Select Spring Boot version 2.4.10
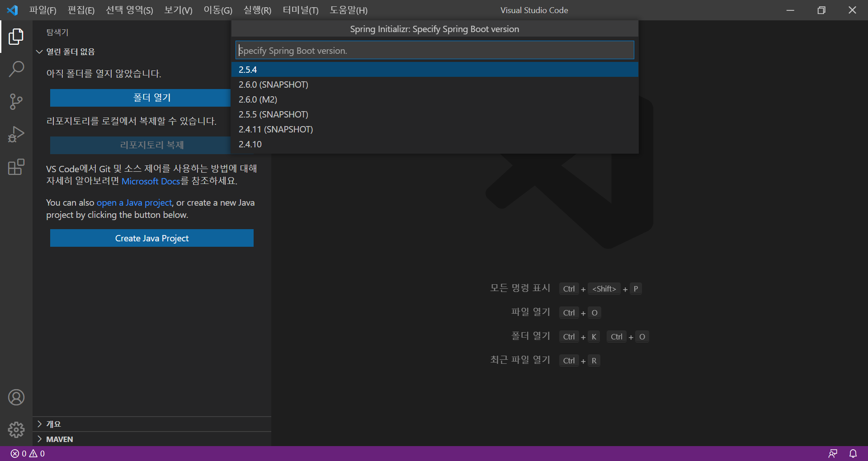This screenshot has height=461, width=868. (x=435, y=144)
